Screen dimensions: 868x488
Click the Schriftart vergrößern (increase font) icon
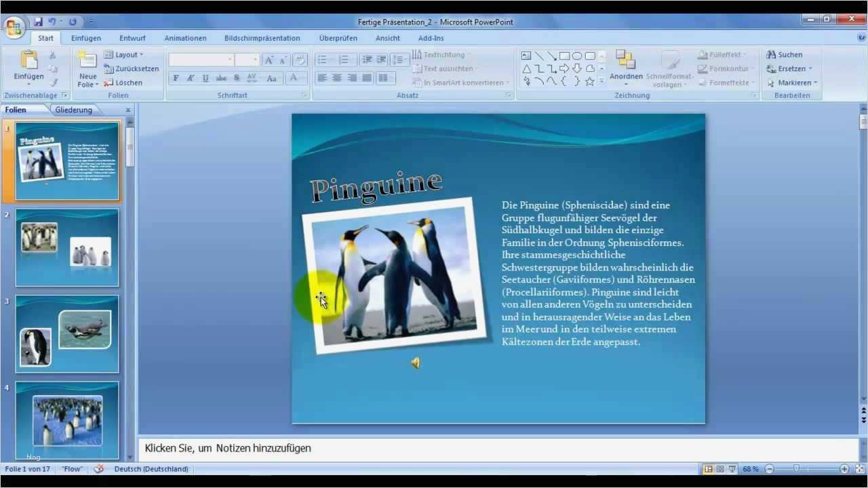[x=270, y=60]
